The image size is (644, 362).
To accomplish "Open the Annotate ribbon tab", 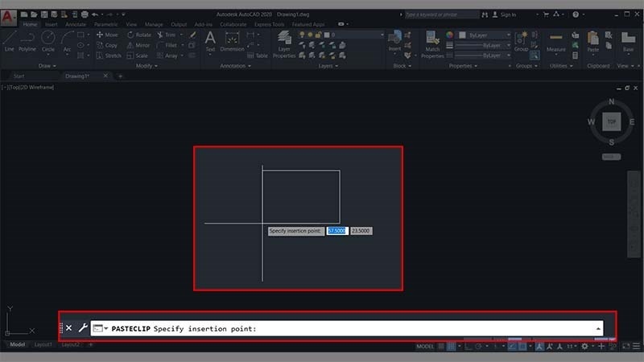I will [x=76, y=24].
